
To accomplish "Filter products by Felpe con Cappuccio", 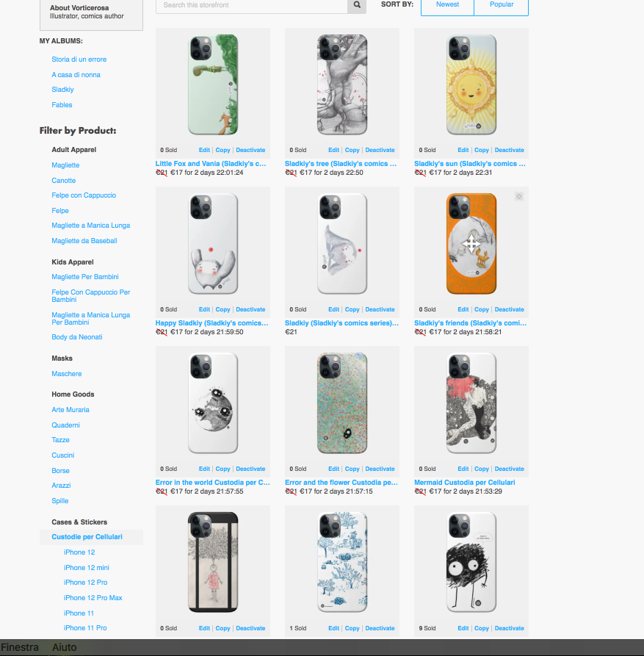I will 84,195.
